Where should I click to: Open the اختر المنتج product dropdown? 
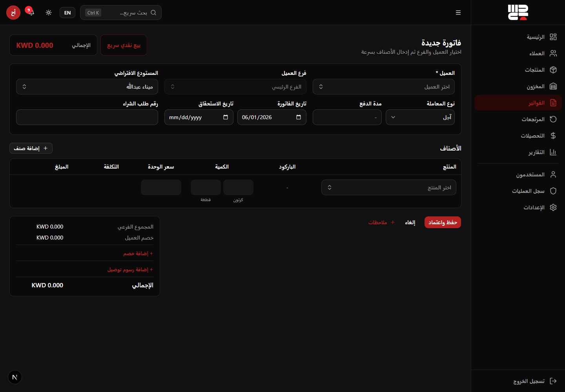tap(389, 187)
